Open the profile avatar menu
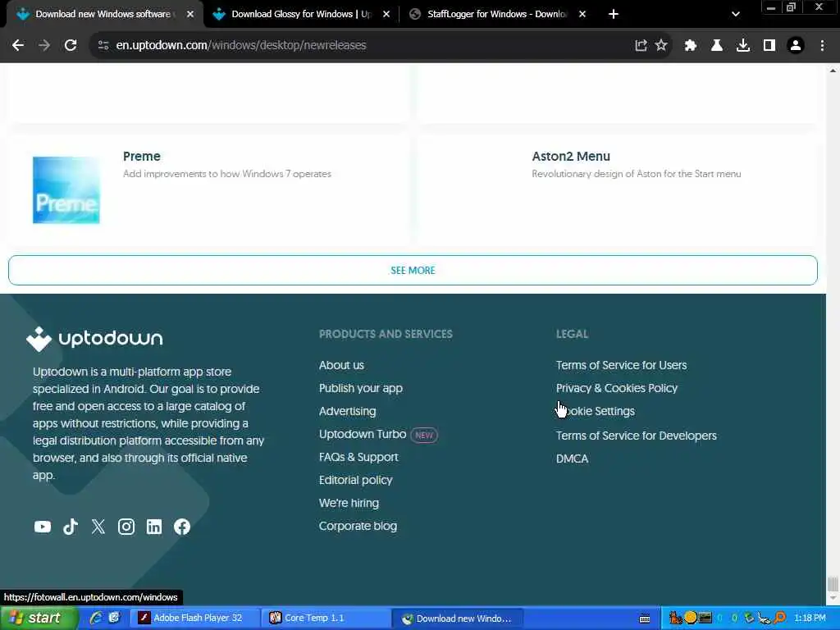Screen dimensions: 840x630 tap(796, 46)
